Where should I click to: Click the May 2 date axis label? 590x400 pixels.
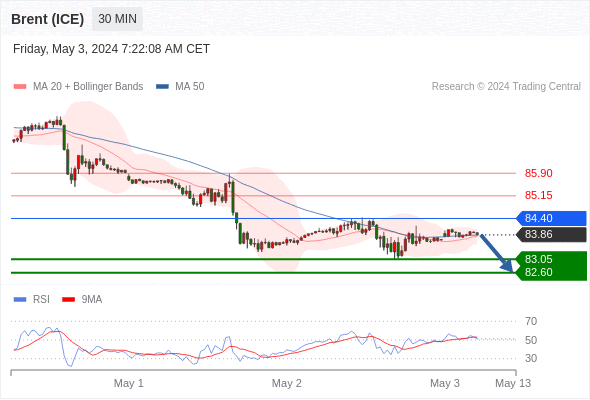point(287,383)
